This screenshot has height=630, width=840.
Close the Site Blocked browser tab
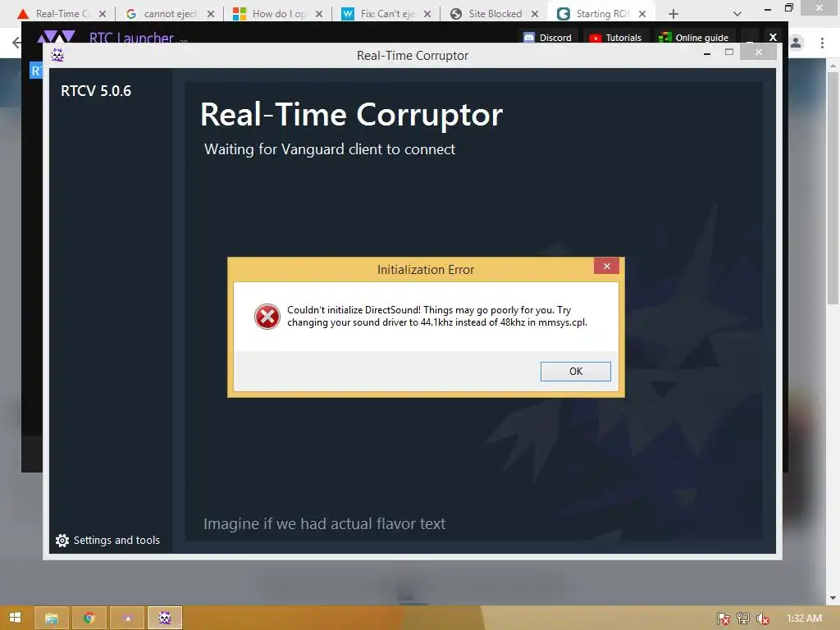(x=534, y=14)
